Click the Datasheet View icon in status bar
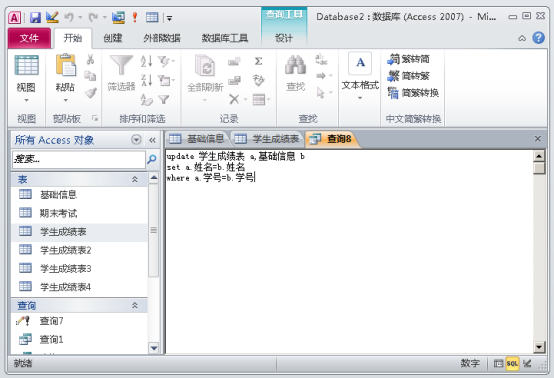This screenshot has height=378, width=554. (498, 363)
